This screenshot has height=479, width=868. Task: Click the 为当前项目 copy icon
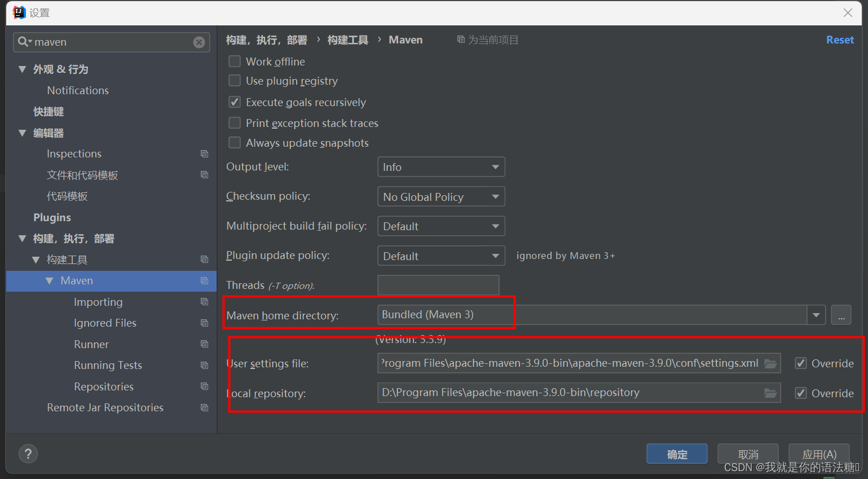461,39
